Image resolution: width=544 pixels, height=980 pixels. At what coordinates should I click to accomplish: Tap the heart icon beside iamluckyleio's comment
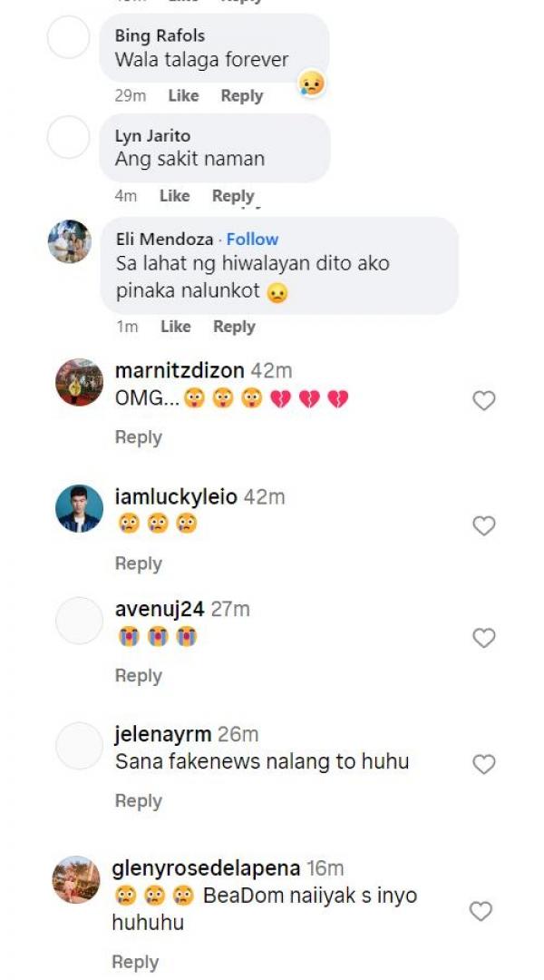[484, 525]
